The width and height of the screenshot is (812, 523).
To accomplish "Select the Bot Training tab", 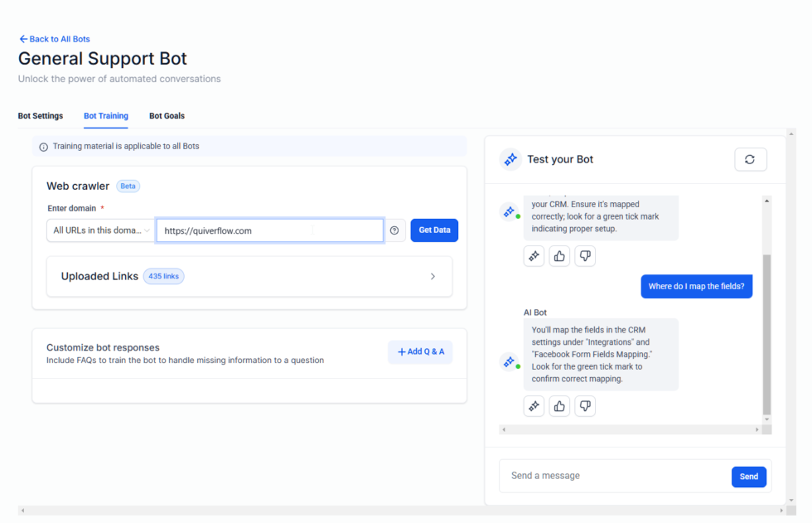I will [x=106, y=116].
